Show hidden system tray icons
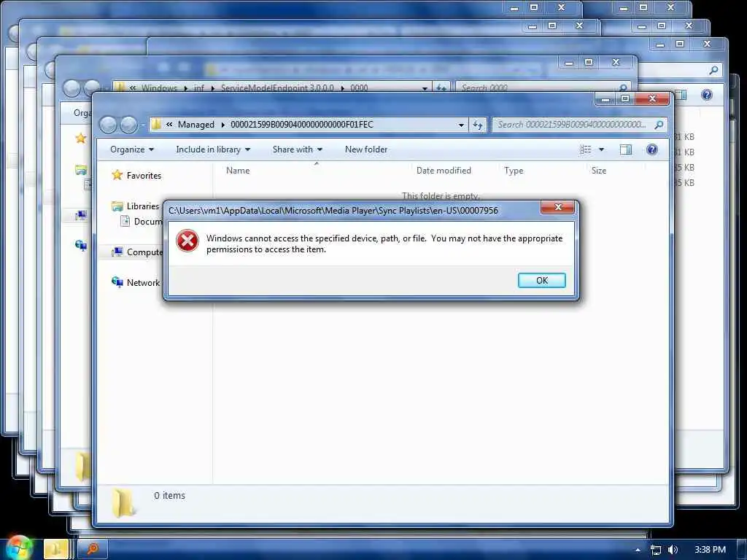The image size is (747, 560). click(x=638, y=550)
